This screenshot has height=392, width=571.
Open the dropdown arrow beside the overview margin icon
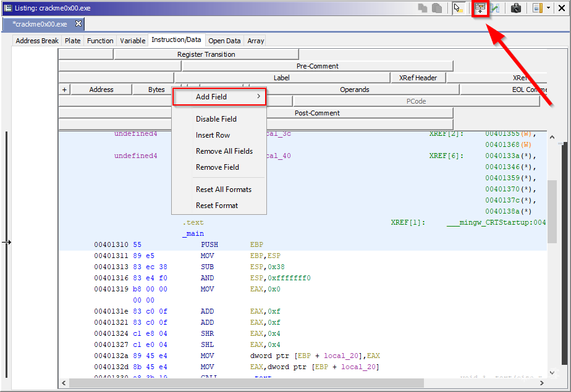coord(548,8)
